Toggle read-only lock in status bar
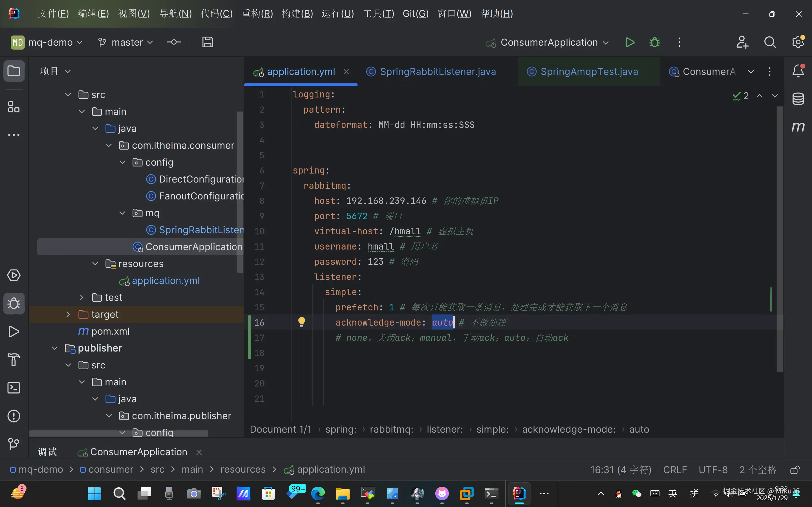 click(794, 470)
